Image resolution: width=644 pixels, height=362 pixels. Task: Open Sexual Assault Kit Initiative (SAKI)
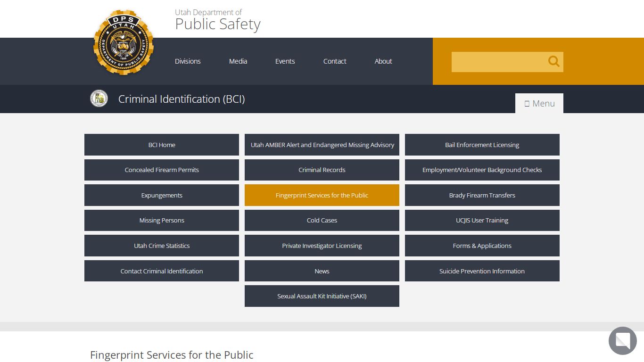[x=322, y=296]
